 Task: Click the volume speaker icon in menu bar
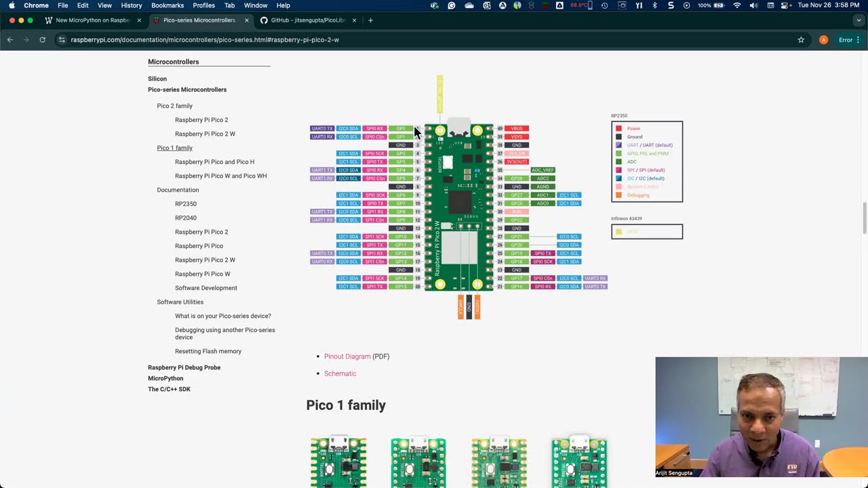(x=754, y=5)
